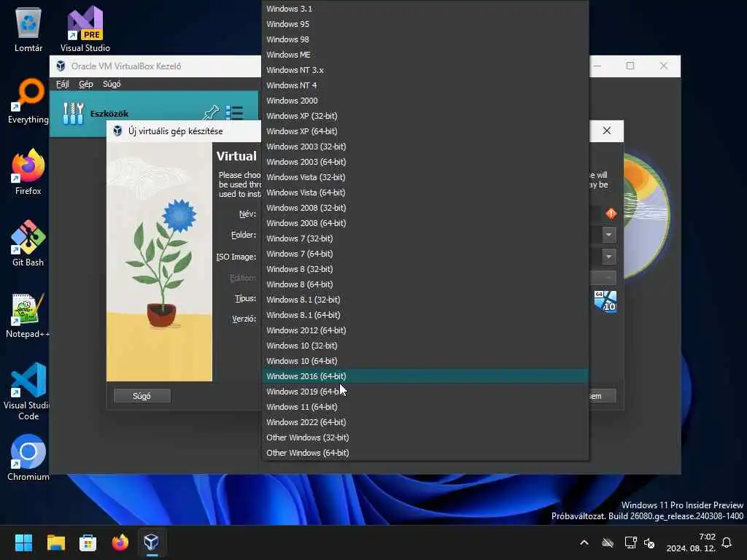Pick Windows 2008 (32-bit)
Image resolution: width=747 pixels, height=560 pixels.
[x=425, y=208]
